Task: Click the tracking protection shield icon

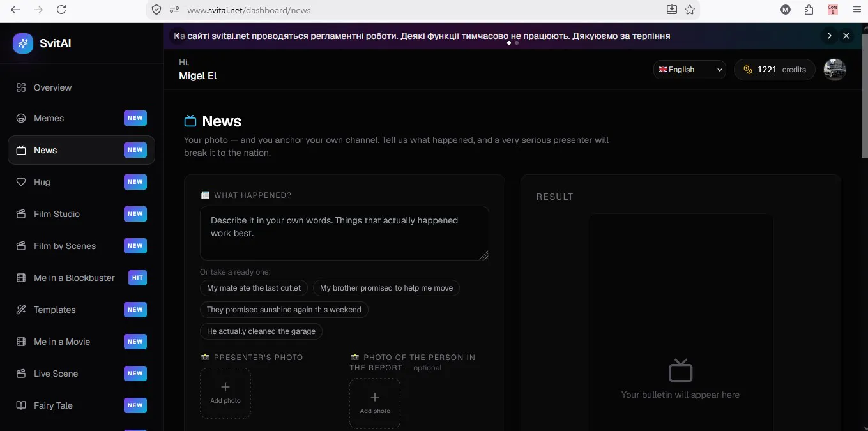Action: coord(156,10)
